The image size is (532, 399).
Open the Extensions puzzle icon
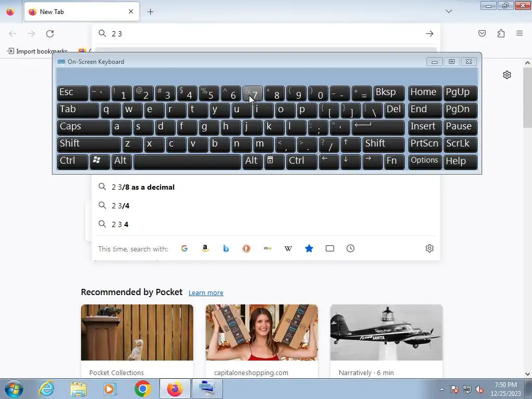coord(501,33)
